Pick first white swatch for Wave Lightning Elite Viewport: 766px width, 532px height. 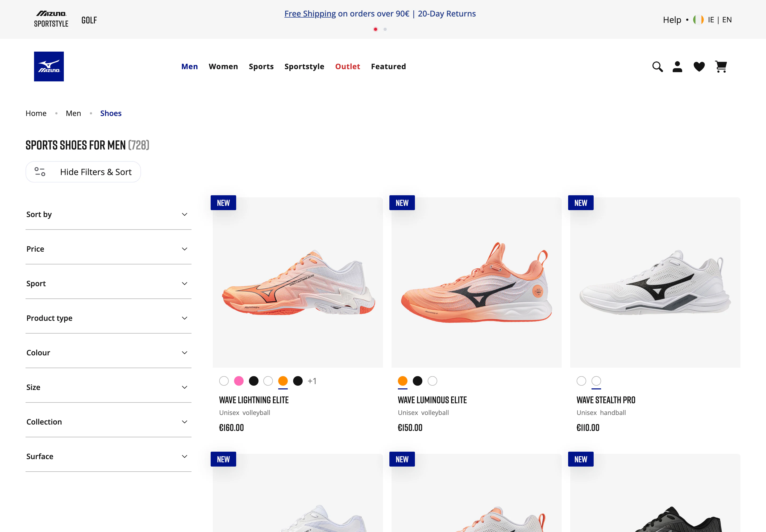point(224,381)
